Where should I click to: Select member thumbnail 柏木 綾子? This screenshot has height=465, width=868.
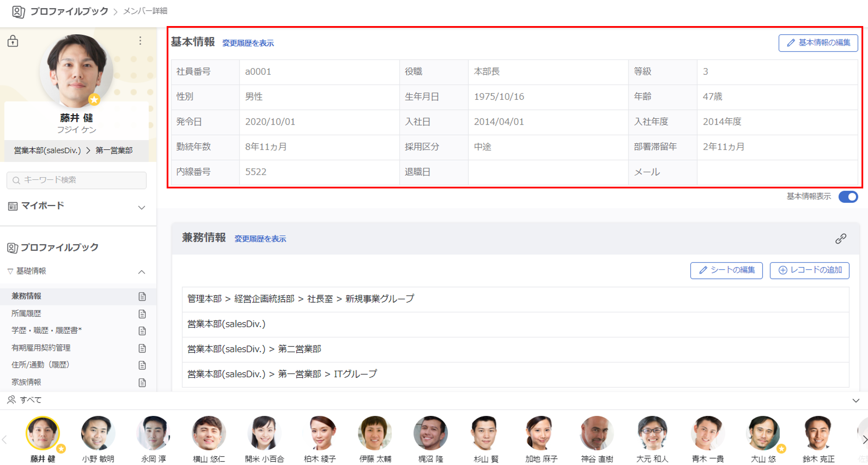pos(320,433)
